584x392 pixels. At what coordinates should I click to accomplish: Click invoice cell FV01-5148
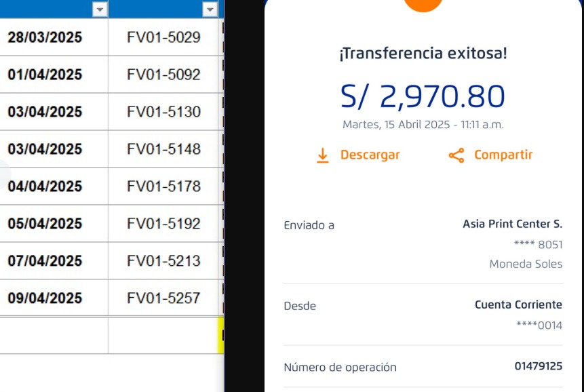click(163, 149)
